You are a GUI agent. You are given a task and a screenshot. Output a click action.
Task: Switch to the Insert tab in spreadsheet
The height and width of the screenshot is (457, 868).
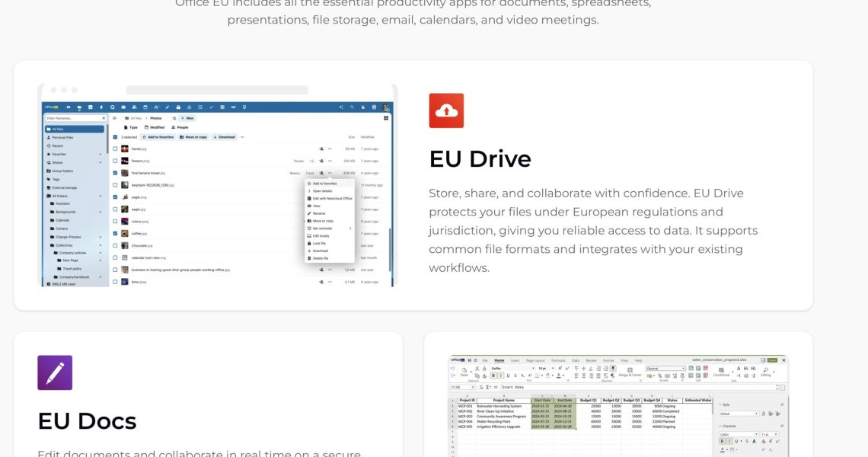515,360
